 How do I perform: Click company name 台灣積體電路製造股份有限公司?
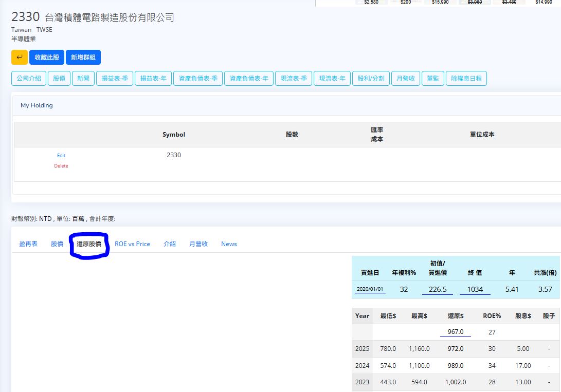110,17
